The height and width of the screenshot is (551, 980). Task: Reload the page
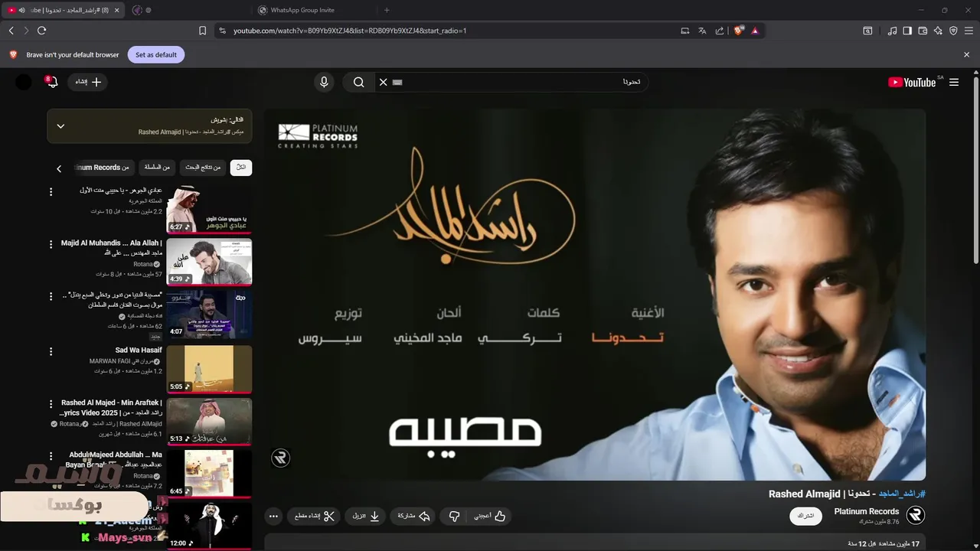click(41, 31)
